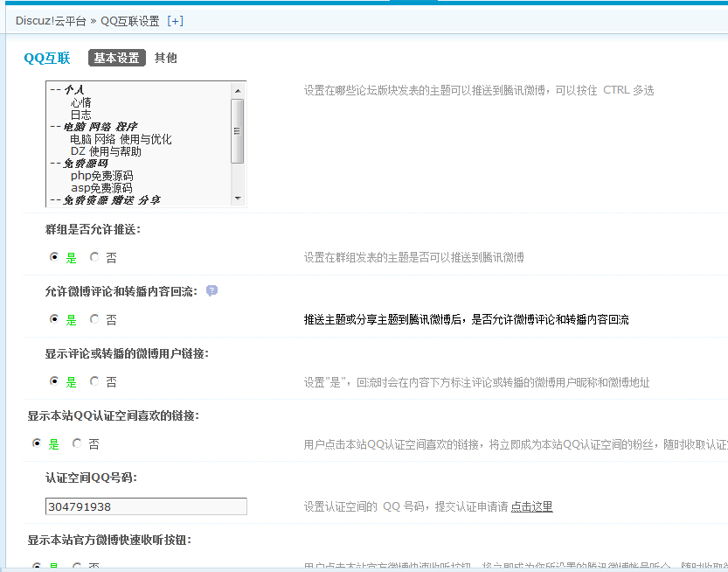Switch to the 其他 tab
The height and width of the screenshot is (572, 728).
pyautogui.click(x=166, y=58)
